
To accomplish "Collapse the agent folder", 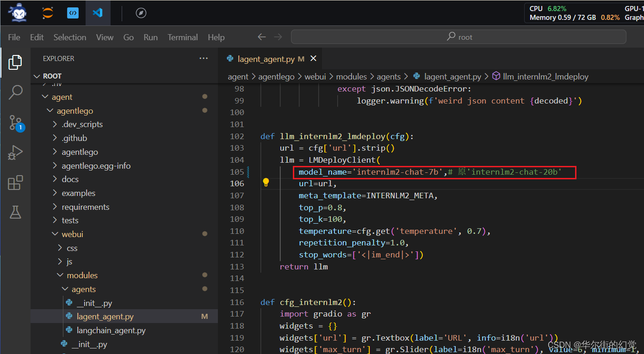I will 45,97.
